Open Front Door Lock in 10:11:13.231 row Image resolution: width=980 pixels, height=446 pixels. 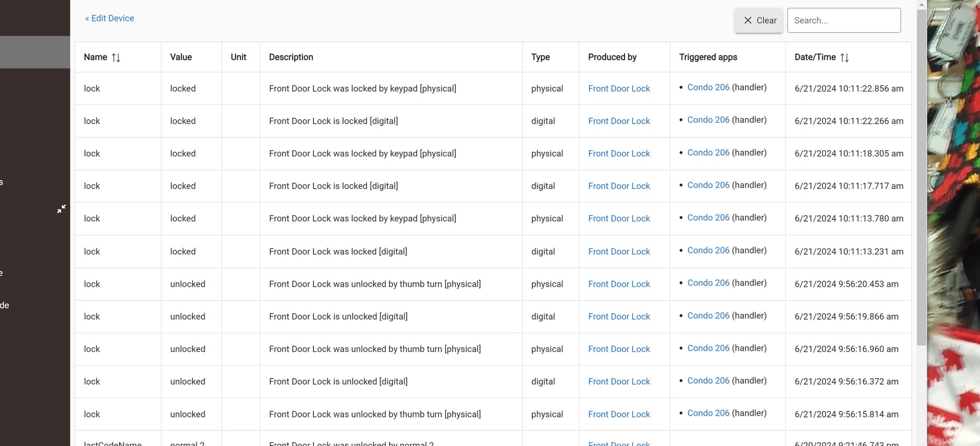click(x=619, y=251)
